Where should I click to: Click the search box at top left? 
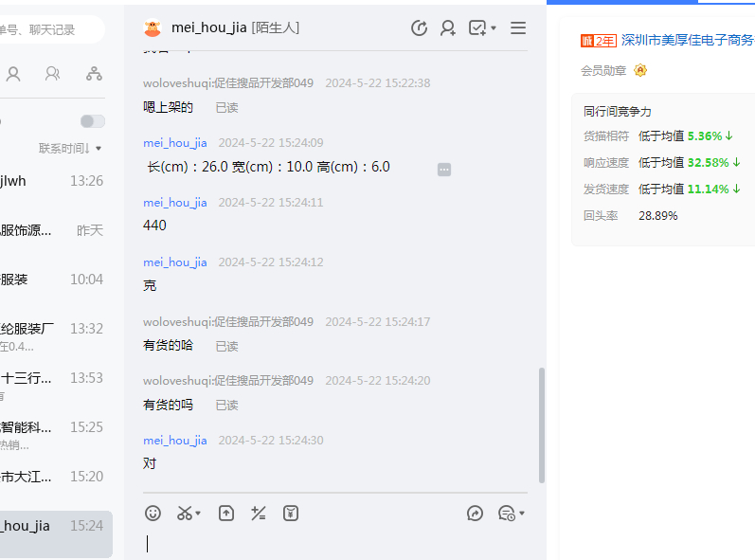(50, 30)
